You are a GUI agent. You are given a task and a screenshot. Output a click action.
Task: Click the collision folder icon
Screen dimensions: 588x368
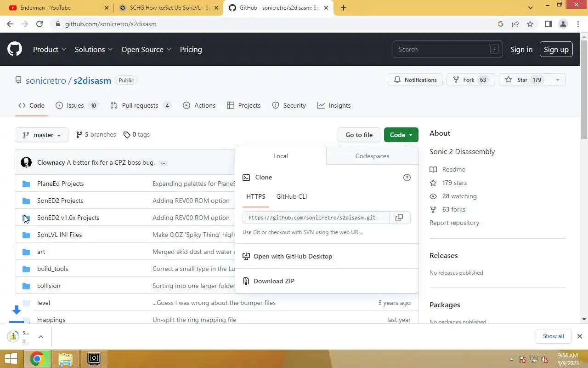[x=26, y=286]
